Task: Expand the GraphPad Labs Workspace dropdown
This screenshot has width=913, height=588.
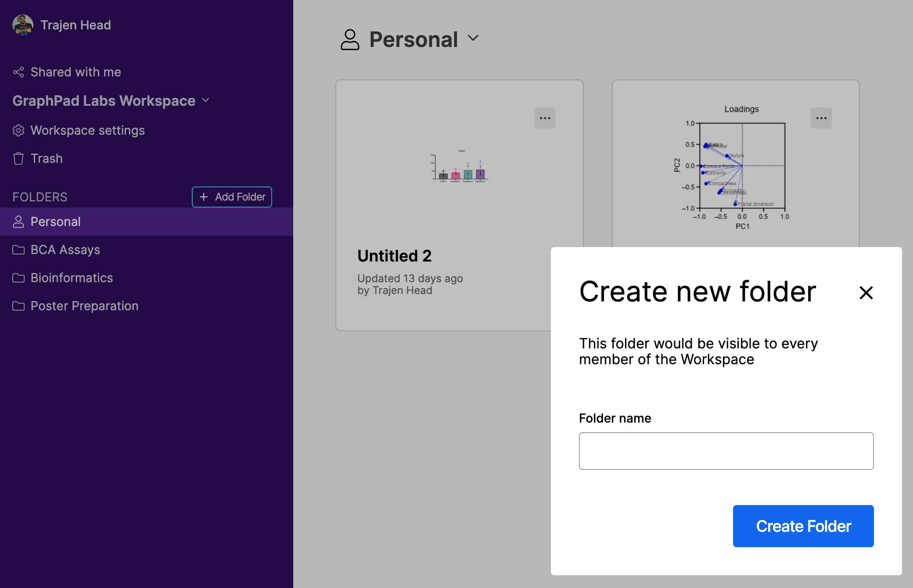Action: click(205, 100)
